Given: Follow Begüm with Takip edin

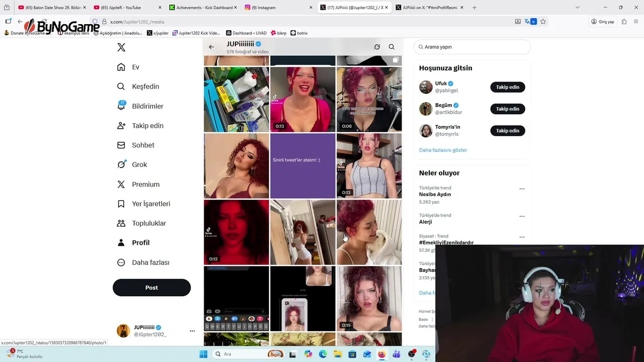Looking at the screenshot, I should (508, 109).
